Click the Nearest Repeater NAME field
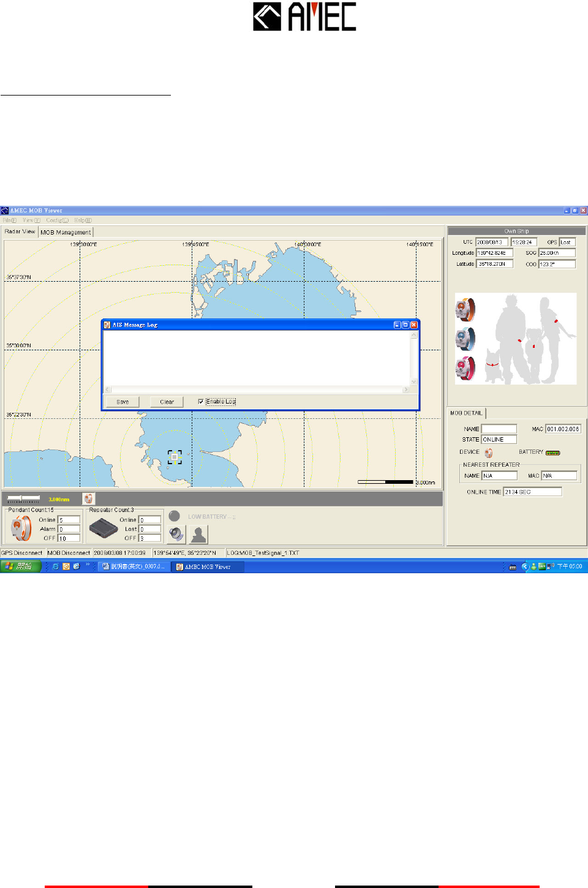Viewport: 588px width, 888px height. tap(499, 475)
